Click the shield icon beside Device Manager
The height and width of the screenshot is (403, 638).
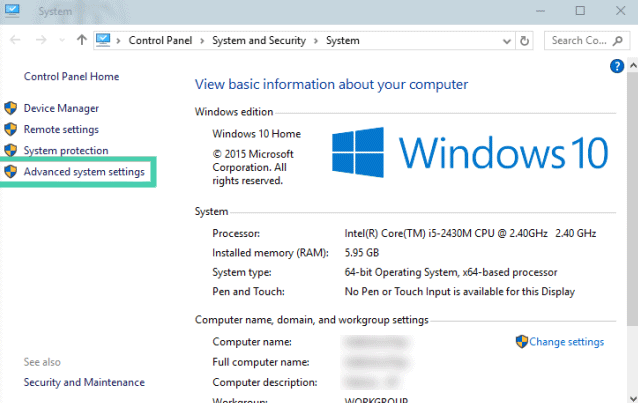(x=11, y=108)
